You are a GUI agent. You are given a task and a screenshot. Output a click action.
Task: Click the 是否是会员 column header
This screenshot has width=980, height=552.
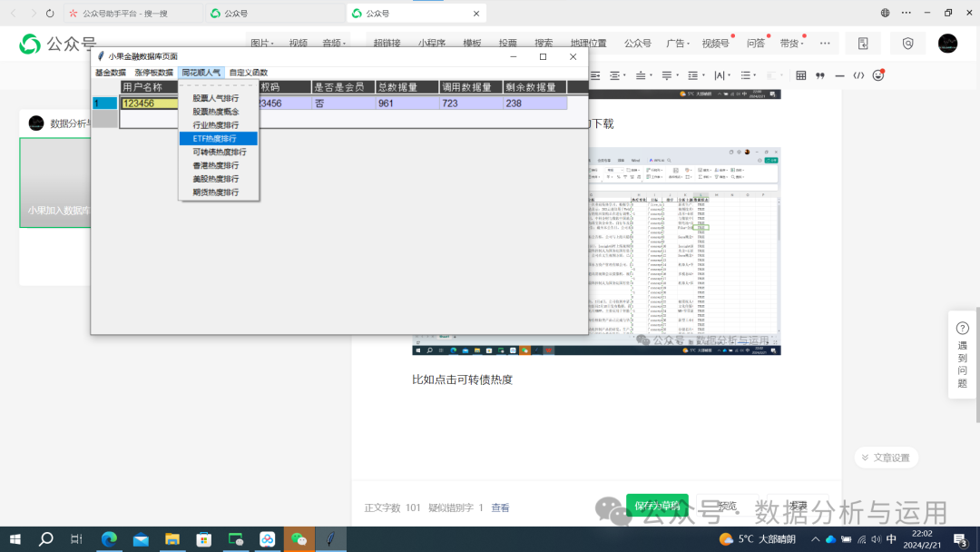tap(343, 87)
